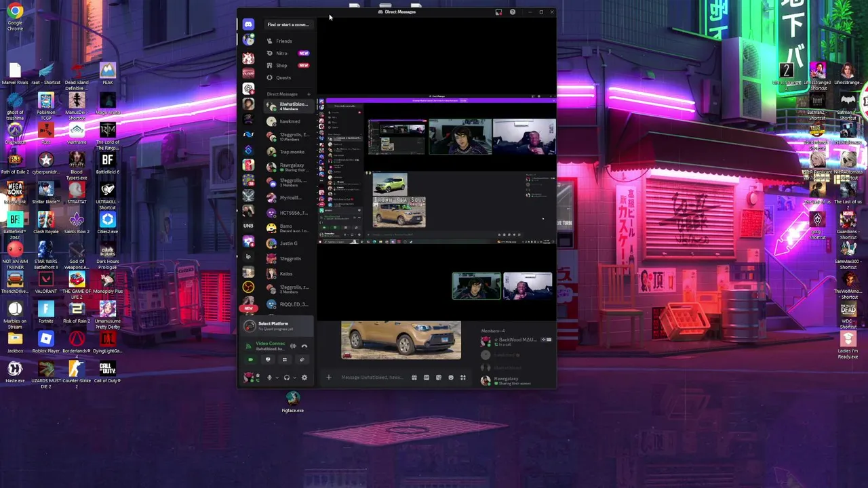The width and height of the screenshot is (868, 488).
Task: Select the Ladies I'm Ready.exe desktop icon
Action: pos(848,344)
